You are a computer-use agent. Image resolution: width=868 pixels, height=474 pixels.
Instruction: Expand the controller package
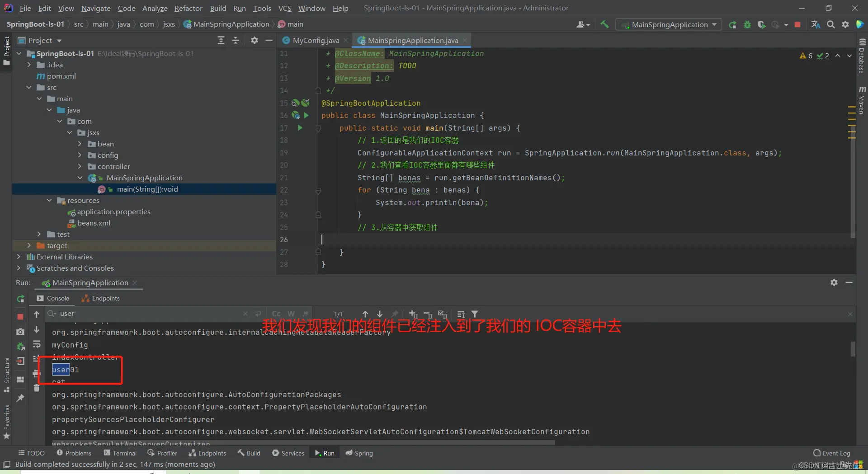(x=80, y=166)
